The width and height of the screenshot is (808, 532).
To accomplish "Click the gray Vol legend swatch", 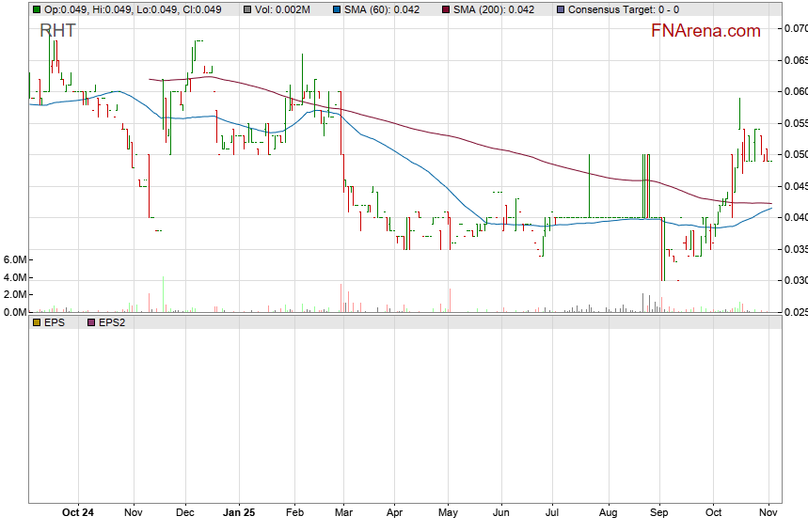I will pos(247,9).
